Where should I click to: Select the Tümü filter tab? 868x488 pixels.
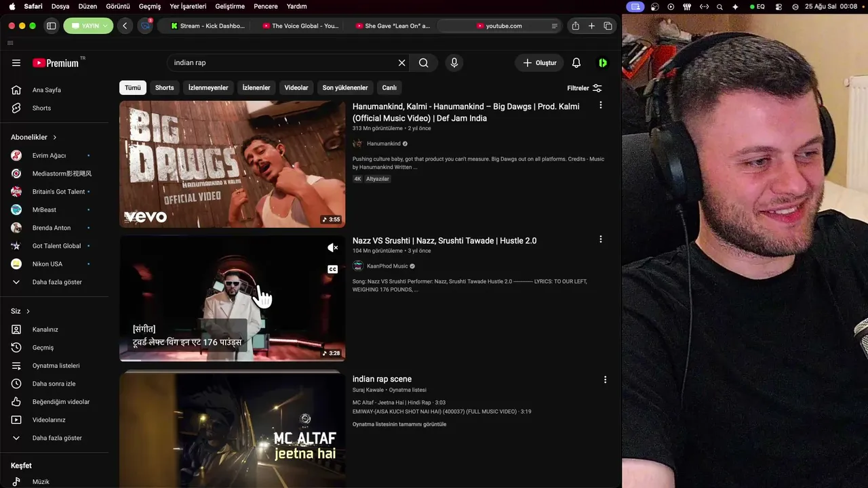[133, 87]
